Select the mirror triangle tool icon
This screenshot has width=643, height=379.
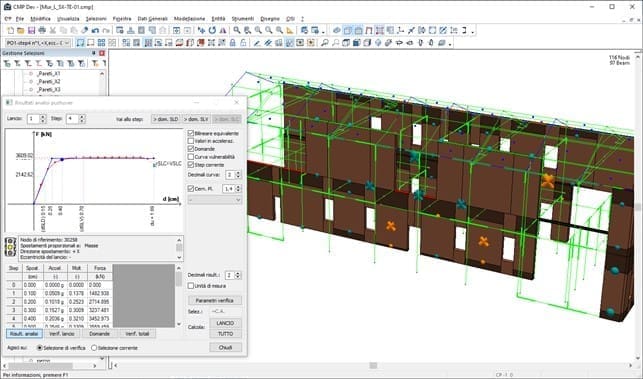click(223, 30)
